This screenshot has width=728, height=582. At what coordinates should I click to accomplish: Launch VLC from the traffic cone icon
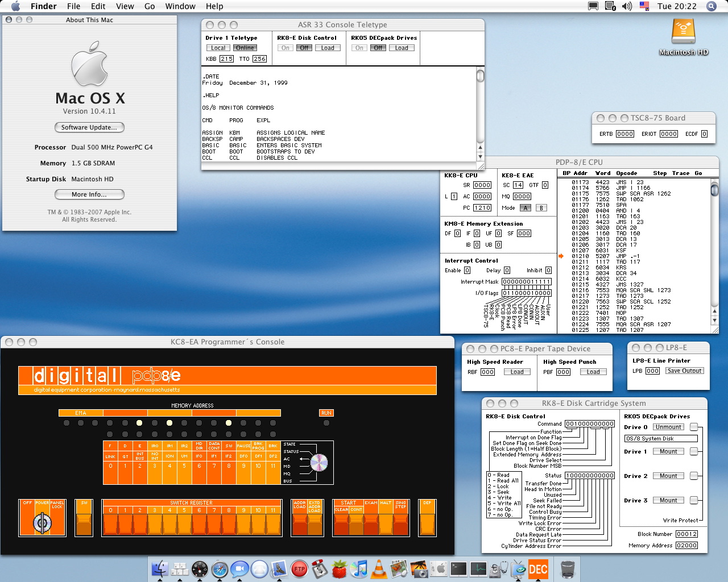tap(379, 569)
